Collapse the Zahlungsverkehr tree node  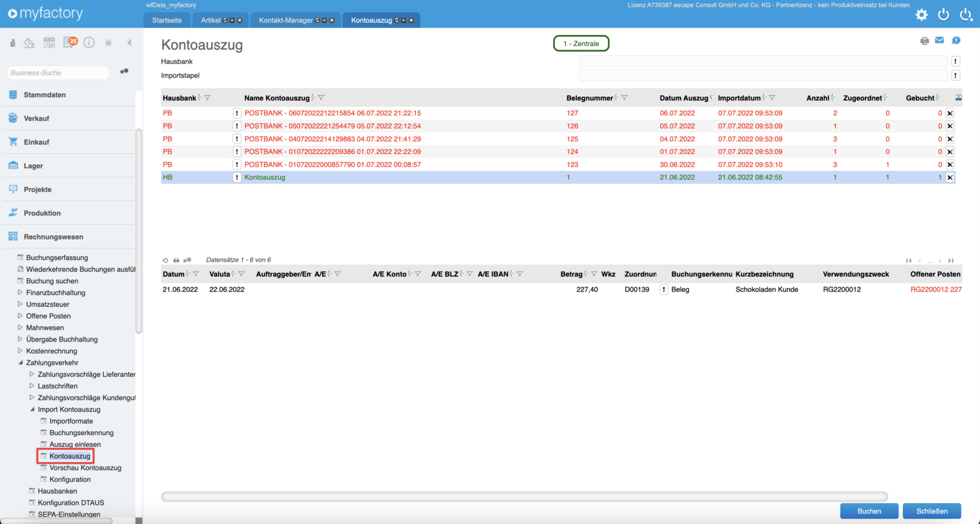point(20,363)
